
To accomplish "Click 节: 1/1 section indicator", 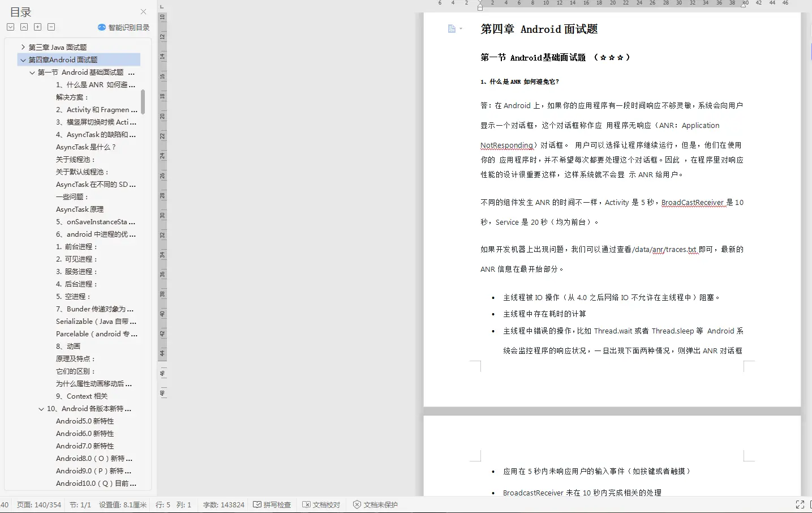I will coord(80,505).
